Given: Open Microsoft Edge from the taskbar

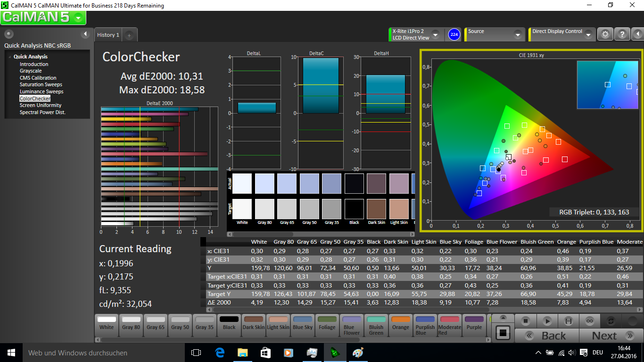Looking at the screenshot, I should 220,353.
